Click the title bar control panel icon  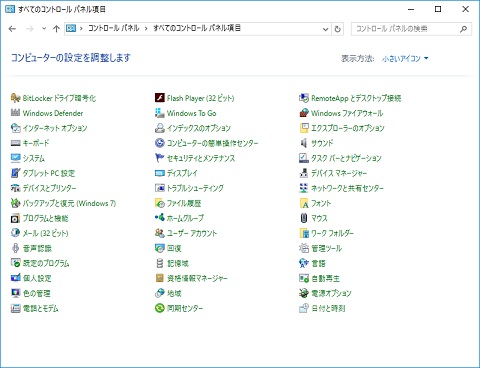coord(10,9)
